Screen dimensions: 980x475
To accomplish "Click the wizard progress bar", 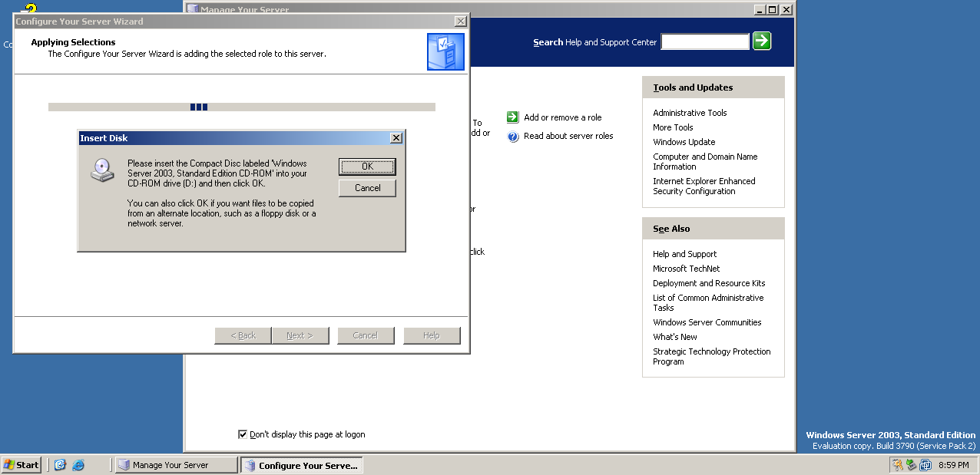I will click(242, 107).
